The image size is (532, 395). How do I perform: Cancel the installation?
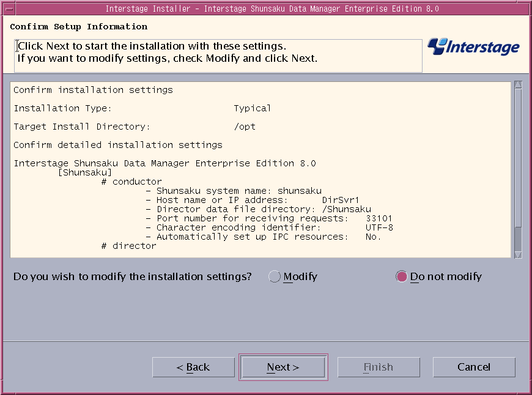coord(474,367)
